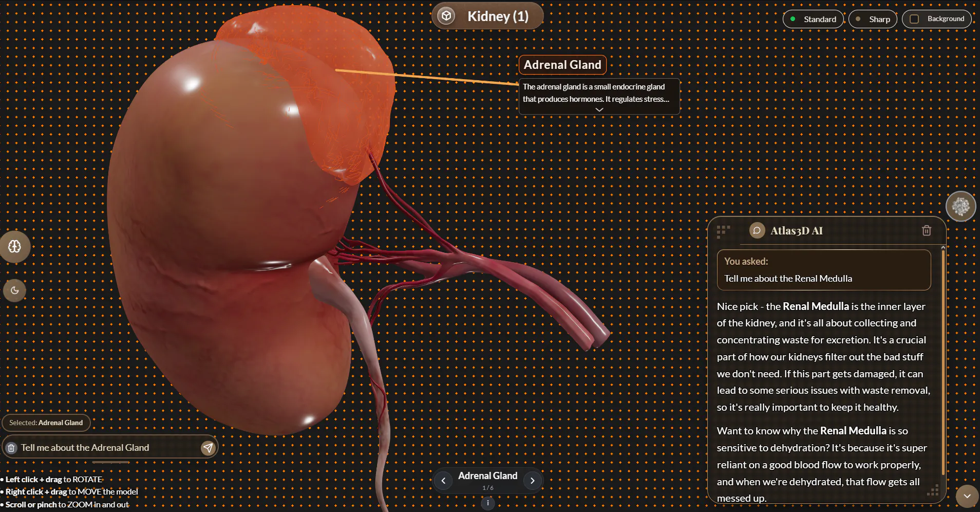Switch to Sharp rendering mode
Screen dimensions: 980x512
873,19
